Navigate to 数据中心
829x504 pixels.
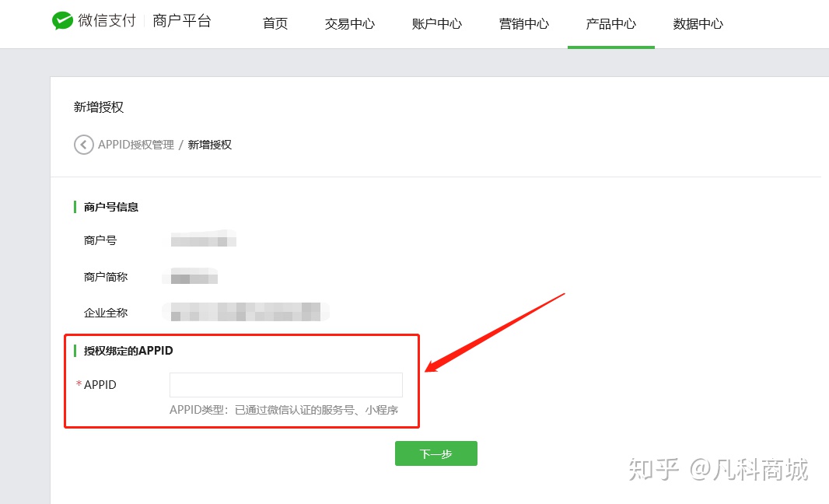[x=697, y=24]
